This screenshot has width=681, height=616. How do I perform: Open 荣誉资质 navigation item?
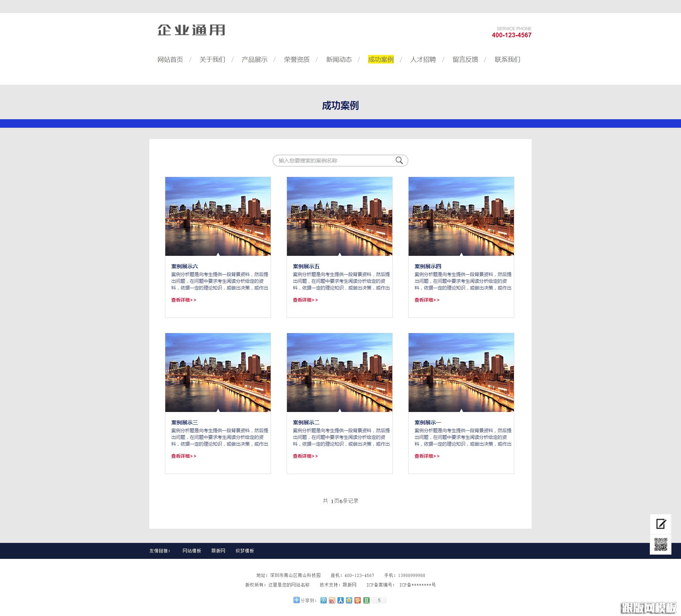[x=297, y=59]
